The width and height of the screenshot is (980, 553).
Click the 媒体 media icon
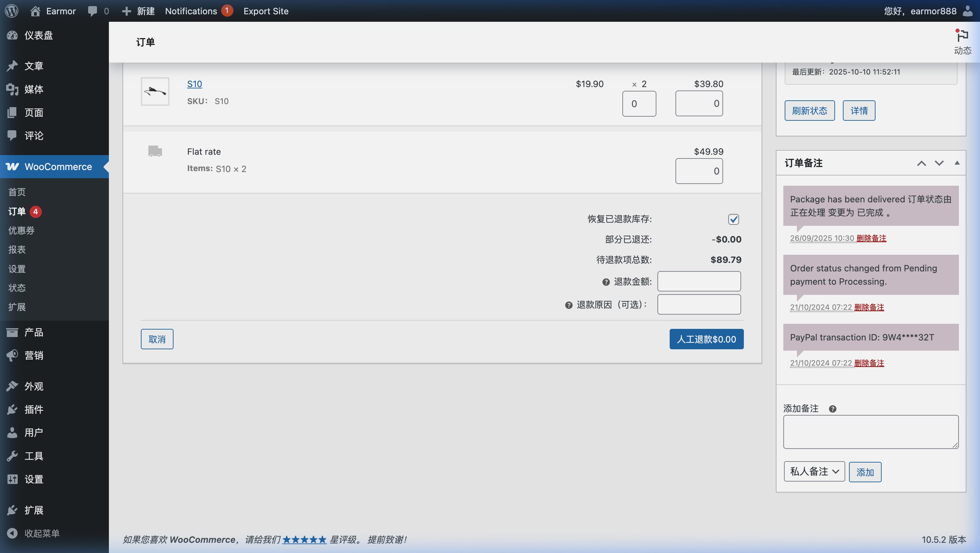pos(12,89)
